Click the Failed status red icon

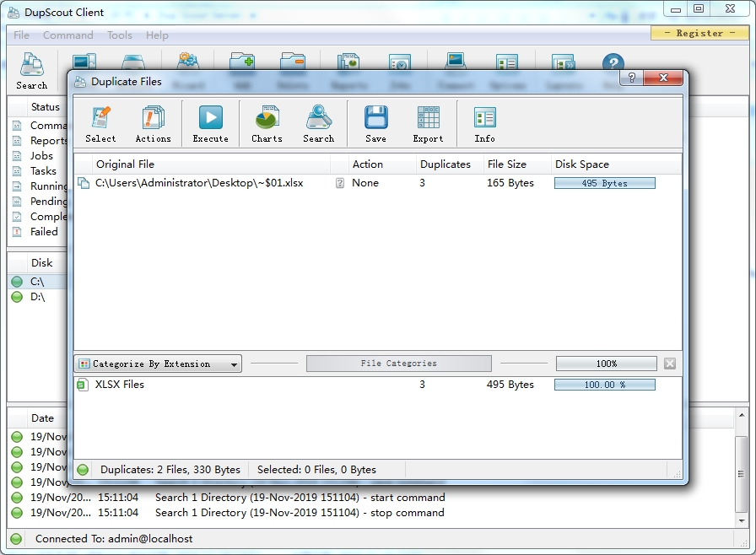pyautogui.click(x=17, y=232)
